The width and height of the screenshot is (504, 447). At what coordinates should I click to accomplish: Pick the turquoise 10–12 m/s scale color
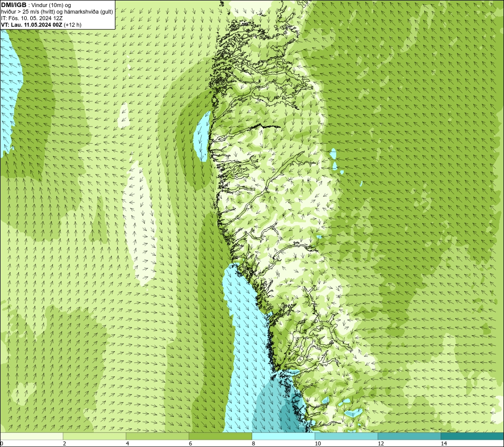point(347,436)
